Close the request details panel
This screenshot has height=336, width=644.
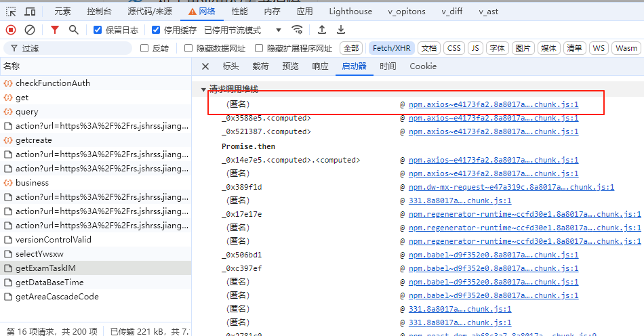point(205,66)
